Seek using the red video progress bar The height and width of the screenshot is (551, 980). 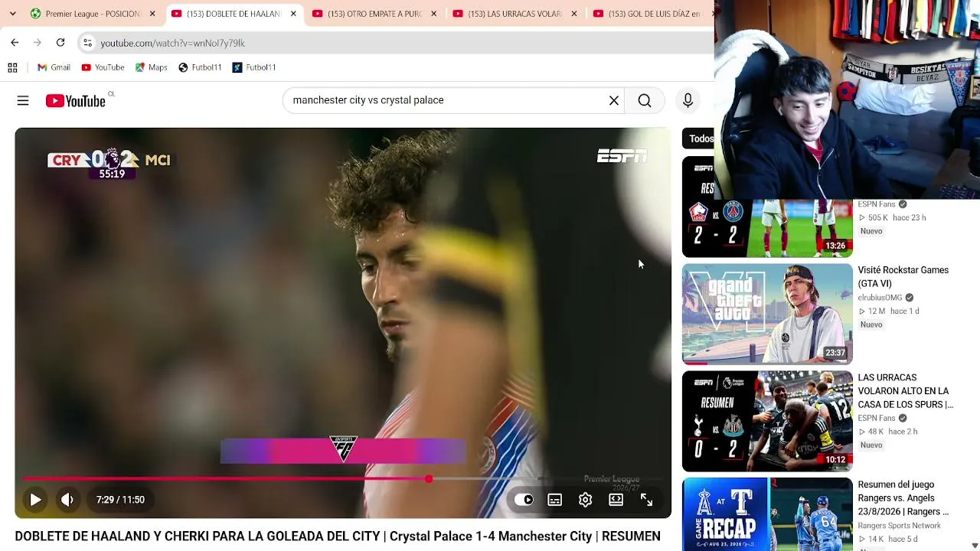pos(343,479)
